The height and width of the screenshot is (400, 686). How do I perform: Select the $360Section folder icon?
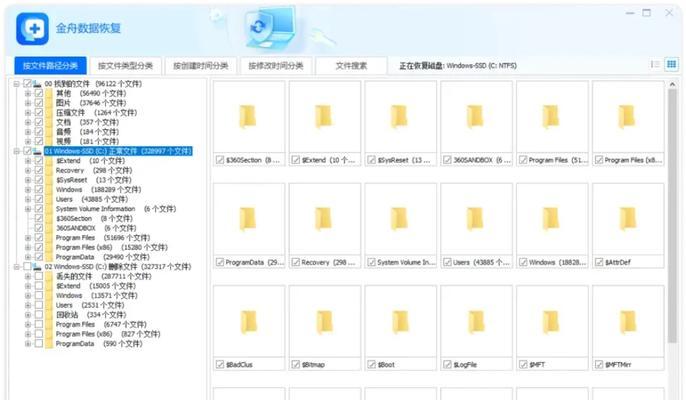click(x=248, y=117)
